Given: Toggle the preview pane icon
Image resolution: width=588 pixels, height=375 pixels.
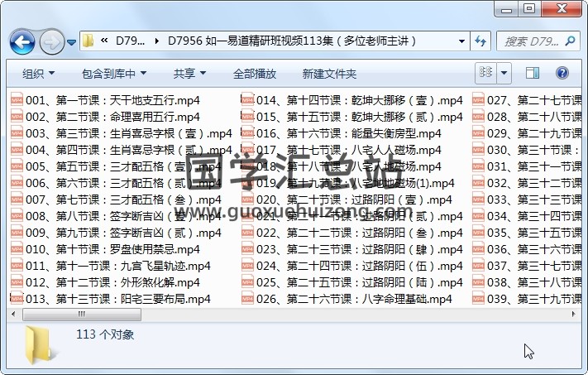Looking at the screenshot, I should click(533, 73).
